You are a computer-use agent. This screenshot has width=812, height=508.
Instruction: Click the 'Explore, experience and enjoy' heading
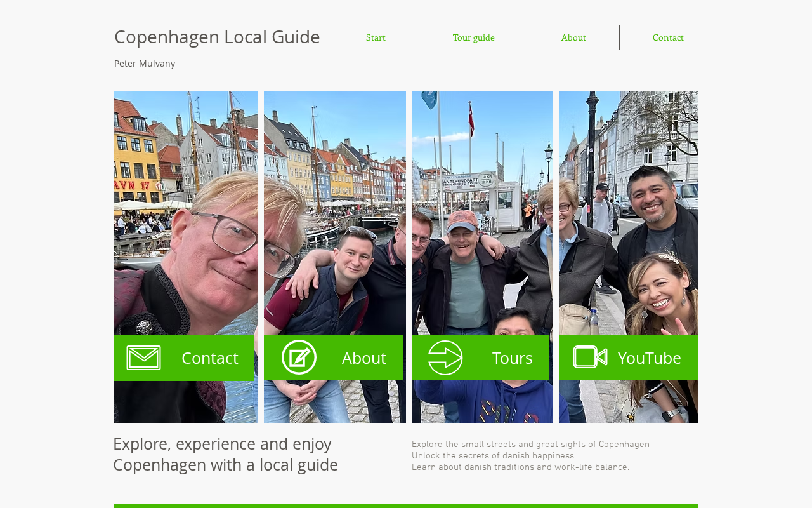(225, 454)
